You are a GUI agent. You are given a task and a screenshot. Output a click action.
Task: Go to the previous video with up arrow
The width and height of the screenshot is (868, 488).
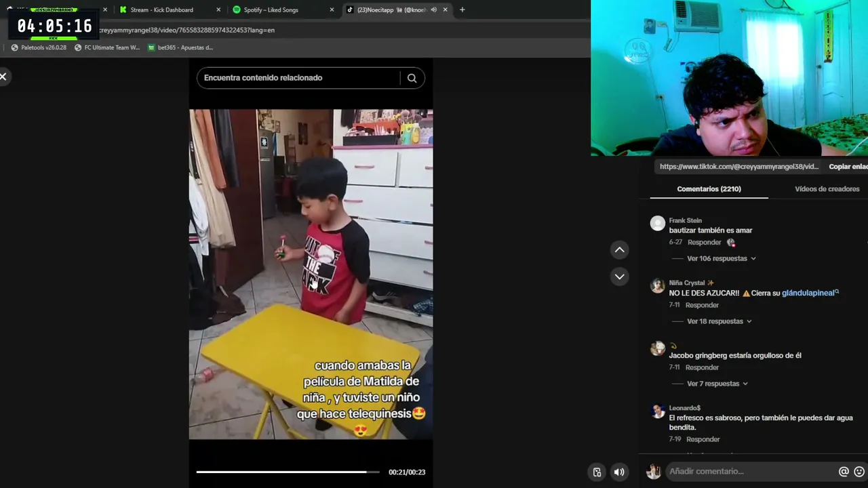click(x=619, y=250)
